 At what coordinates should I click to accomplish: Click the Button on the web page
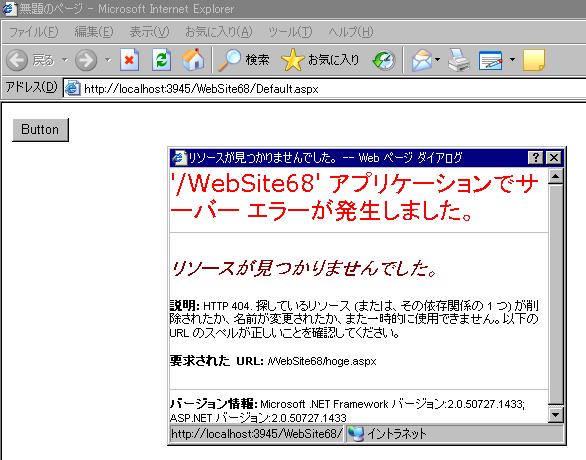40,130
